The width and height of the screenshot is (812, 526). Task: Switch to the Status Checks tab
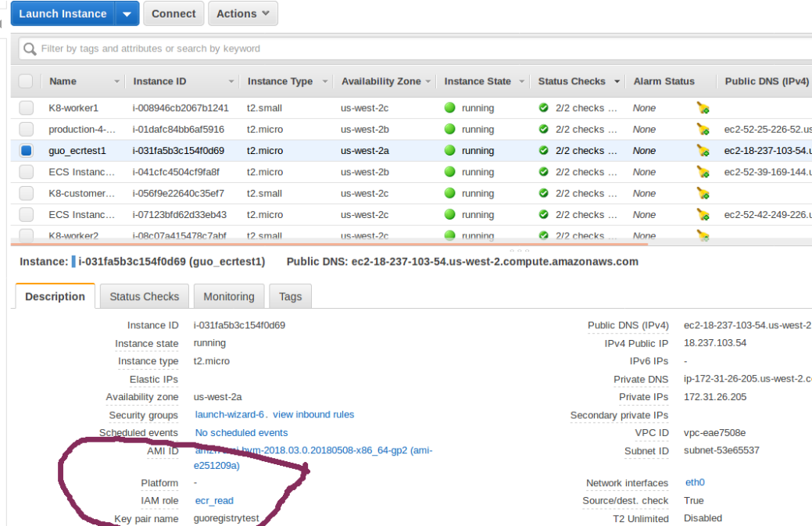(144, 296)
